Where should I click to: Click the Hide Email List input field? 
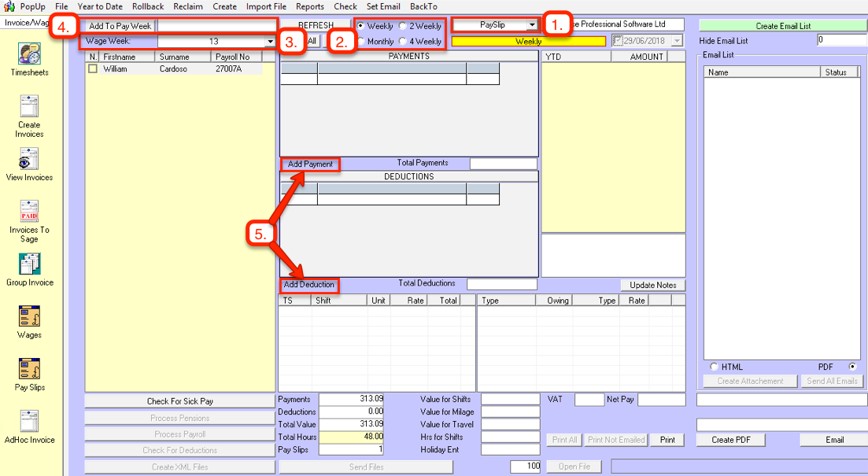tap(841, 40)
